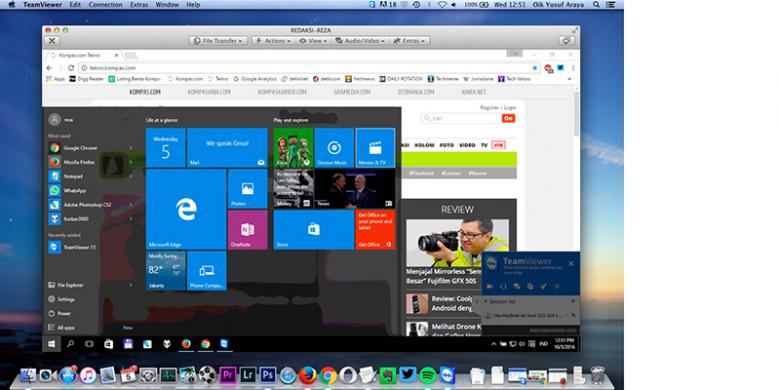Open the Groove Music tile

334,148
